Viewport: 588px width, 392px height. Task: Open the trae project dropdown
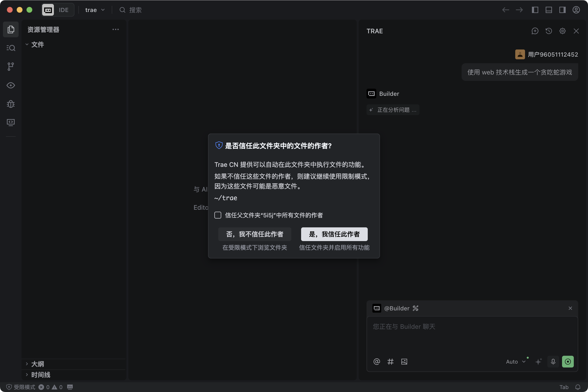tap(95, 10)
